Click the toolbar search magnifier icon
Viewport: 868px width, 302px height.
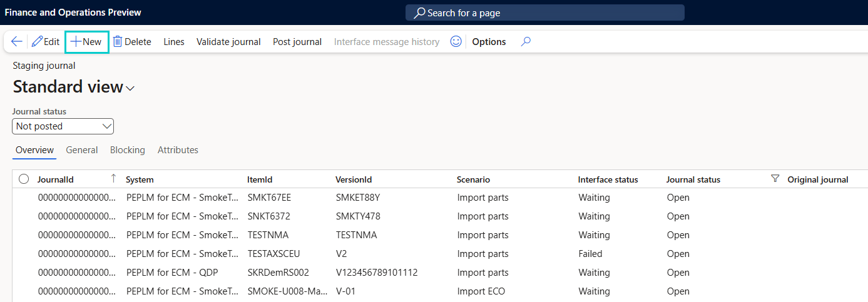(526, 42)
